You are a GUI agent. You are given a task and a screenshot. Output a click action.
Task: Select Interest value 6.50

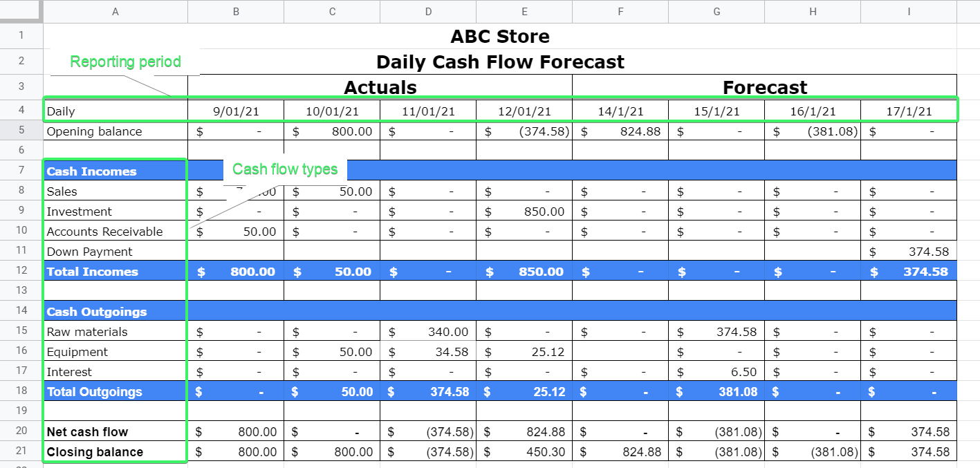coord(716,372)
